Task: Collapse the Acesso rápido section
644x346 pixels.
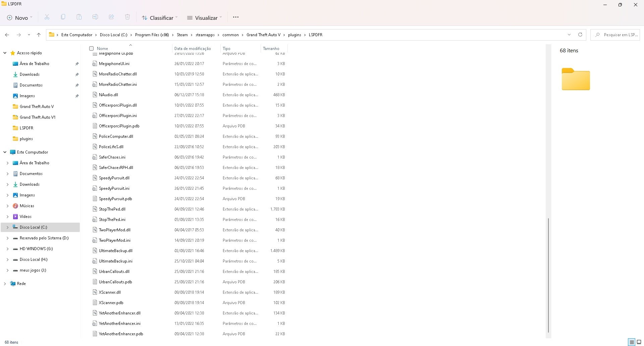Action: [x=5, y=53]
